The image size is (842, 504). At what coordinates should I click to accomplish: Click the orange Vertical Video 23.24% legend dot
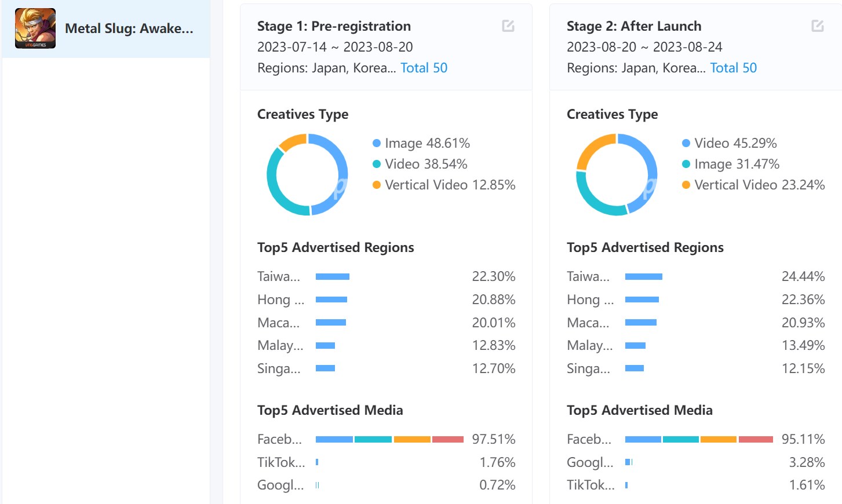[686, 185]
